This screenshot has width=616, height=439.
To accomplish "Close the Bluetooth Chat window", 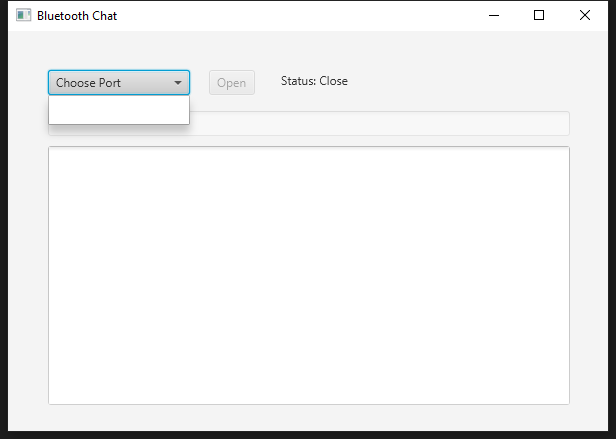I will coord(585,15).
